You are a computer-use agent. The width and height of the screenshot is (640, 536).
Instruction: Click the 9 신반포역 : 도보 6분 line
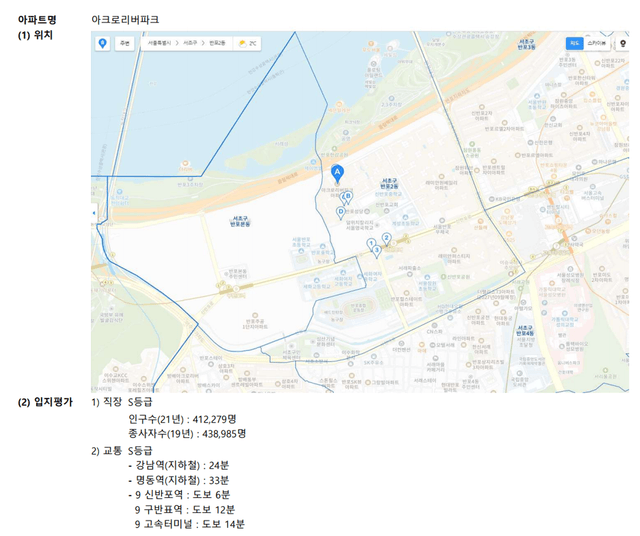tap(179, 495)
